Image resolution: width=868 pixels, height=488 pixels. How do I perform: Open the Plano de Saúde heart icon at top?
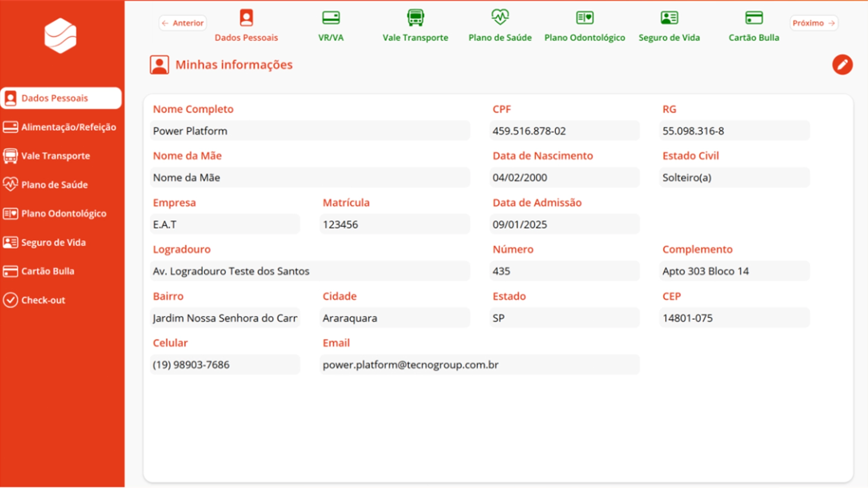(x=500, y=17)
